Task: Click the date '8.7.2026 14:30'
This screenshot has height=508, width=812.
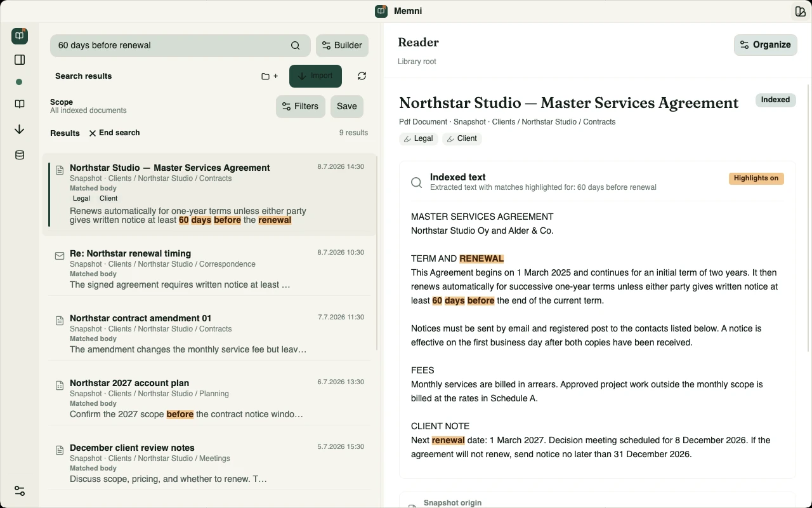Action: [x=341, y=167]
